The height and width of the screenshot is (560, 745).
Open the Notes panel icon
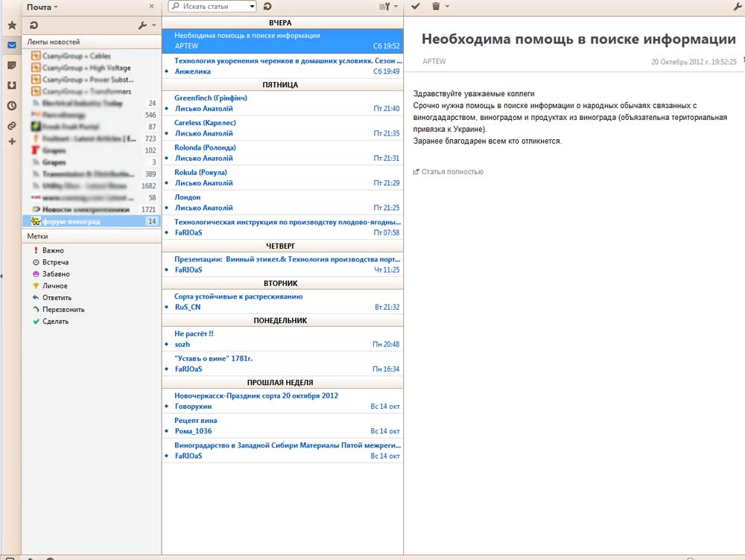pyautogui.click(x=12, y=65)
